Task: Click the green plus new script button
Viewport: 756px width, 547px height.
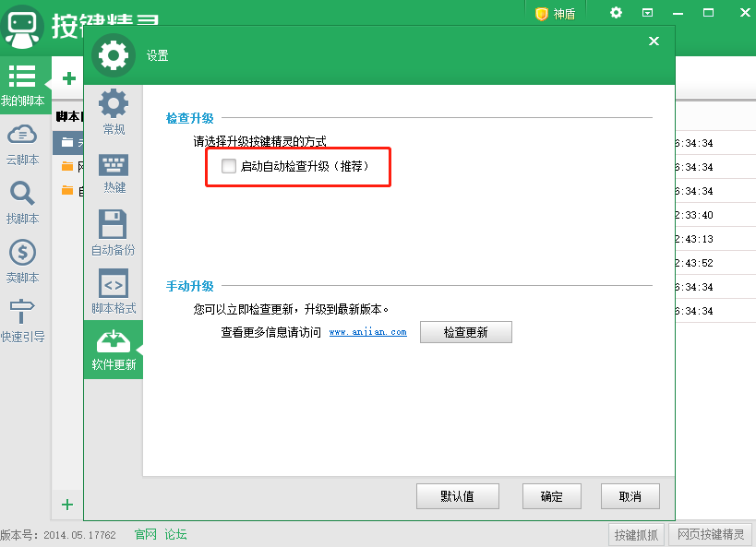Action: coord(69,78)
